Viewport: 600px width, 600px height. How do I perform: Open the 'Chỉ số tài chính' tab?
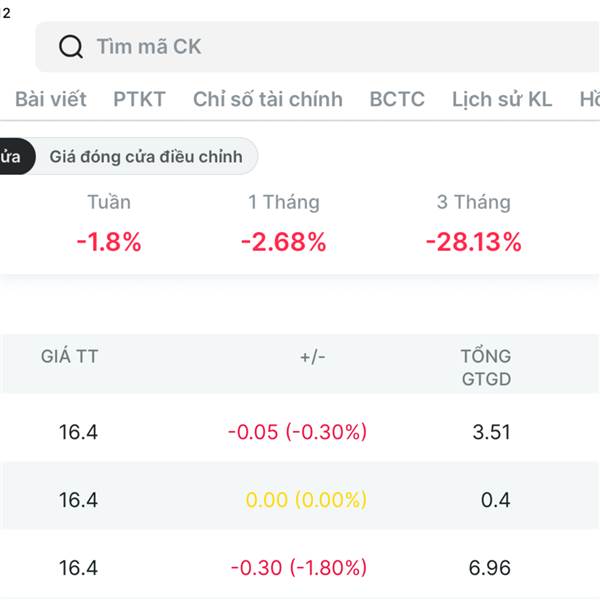(x=267, y=99)
